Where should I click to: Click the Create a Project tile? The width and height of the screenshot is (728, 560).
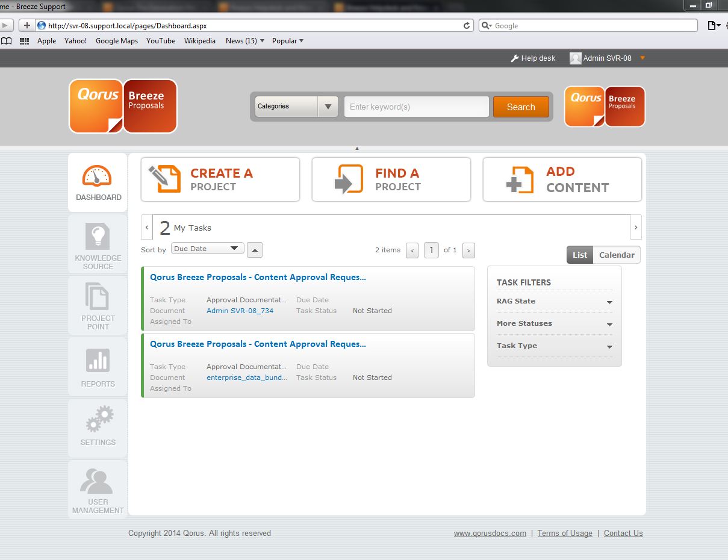(220, 179)
